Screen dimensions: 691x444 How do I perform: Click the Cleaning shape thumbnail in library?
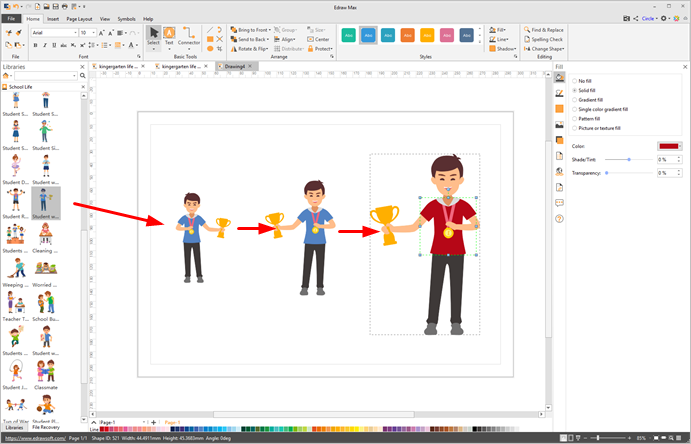click(x=46, y=235)
